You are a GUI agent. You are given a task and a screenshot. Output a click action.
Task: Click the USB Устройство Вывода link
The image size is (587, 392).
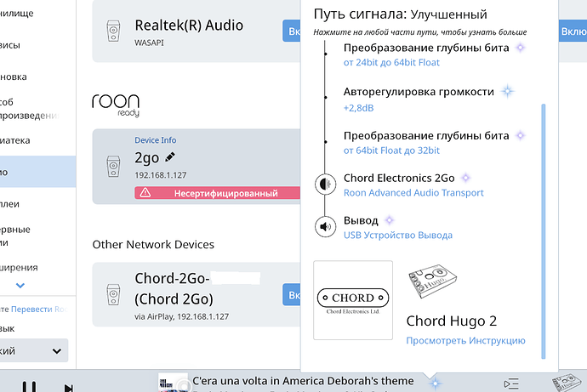[398, 236]
